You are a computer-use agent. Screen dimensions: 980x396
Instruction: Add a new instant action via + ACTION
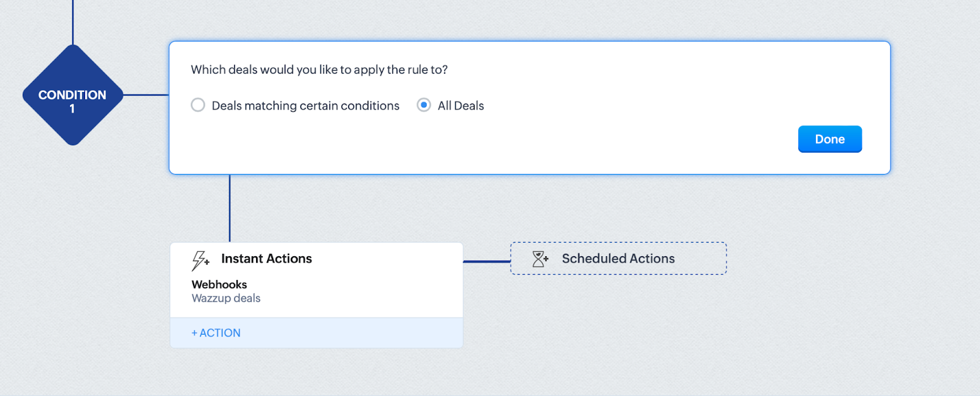(x=216, y=333)
